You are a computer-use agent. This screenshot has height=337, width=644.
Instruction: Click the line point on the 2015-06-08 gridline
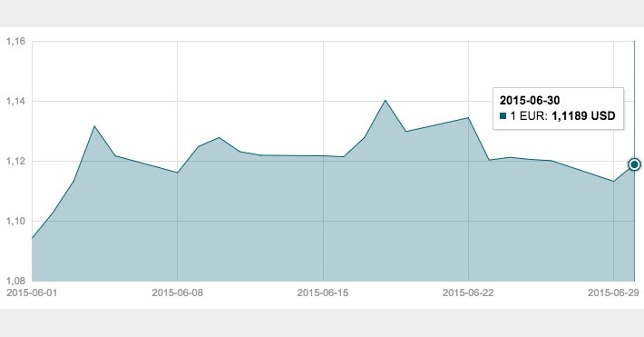(x=178, y=173)
